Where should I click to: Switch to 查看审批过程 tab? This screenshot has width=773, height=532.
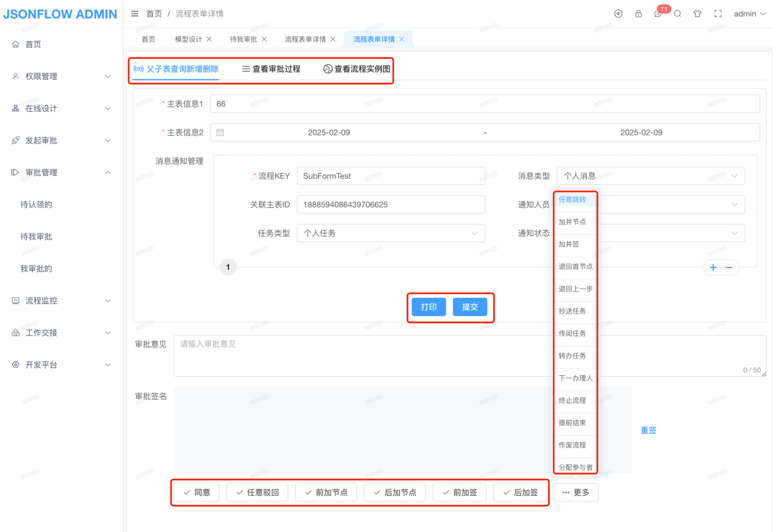(271, 69)
